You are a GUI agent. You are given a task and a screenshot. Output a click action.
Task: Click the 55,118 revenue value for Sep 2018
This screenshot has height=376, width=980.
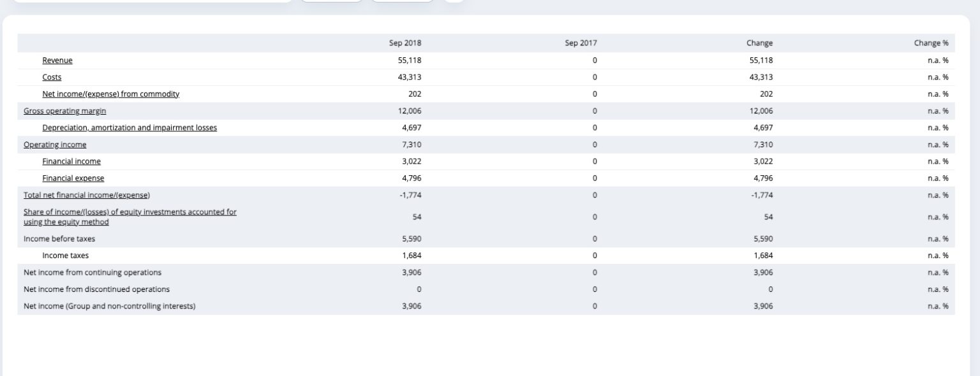coord(410,61)
